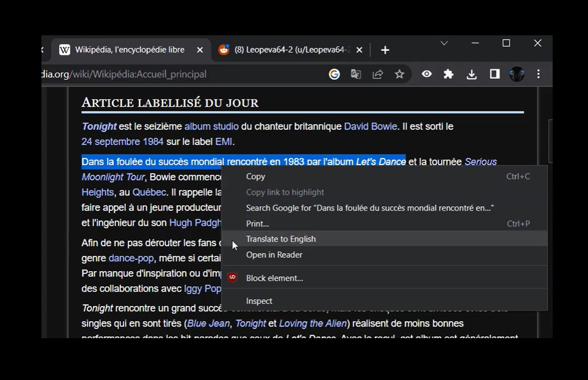Click the page vertical scrollbar thumb
The width and height of the screenshot is (588, 380).
pyautogui.click(x=550, y=142)
